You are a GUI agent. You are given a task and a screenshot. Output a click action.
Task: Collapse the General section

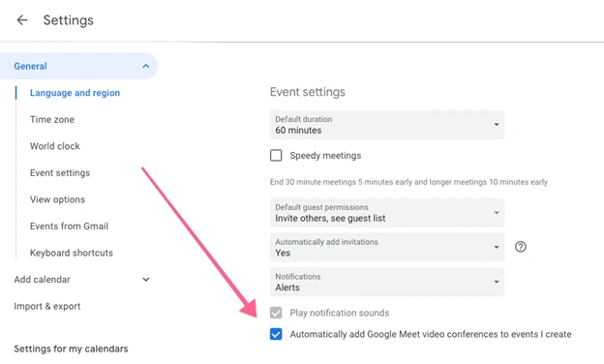[x=145, y=66]
